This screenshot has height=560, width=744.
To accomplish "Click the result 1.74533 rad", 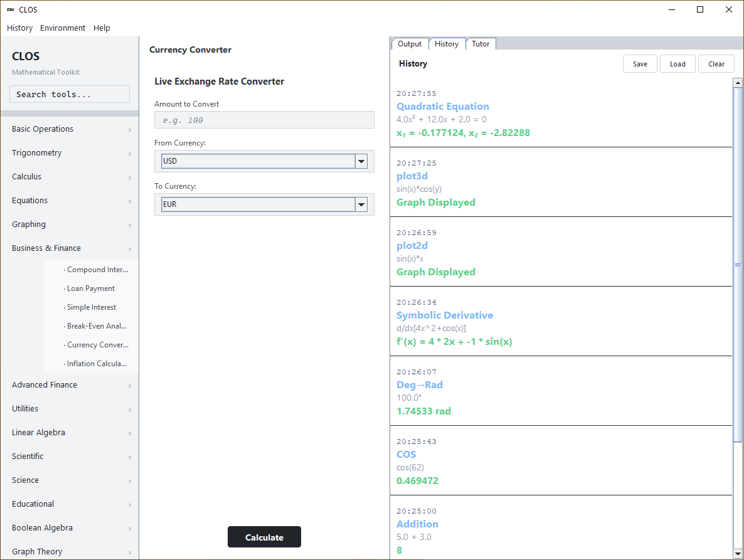I will (423, 411).
